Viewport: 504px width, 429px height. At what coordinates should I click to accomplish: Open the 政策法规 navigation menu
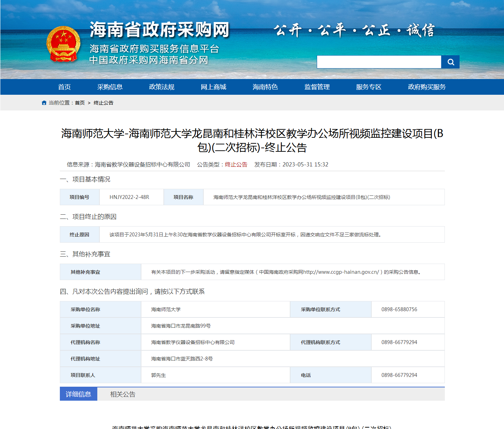[x=162, y=87]
